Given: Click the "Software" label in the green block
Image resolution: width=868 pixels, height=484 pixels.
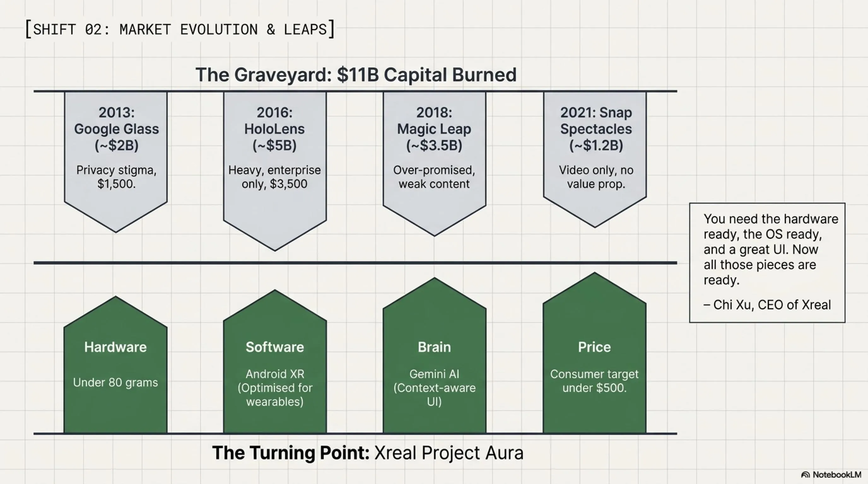Looking at the screenshot, I should pyautogui.click(x=275, y=347).
